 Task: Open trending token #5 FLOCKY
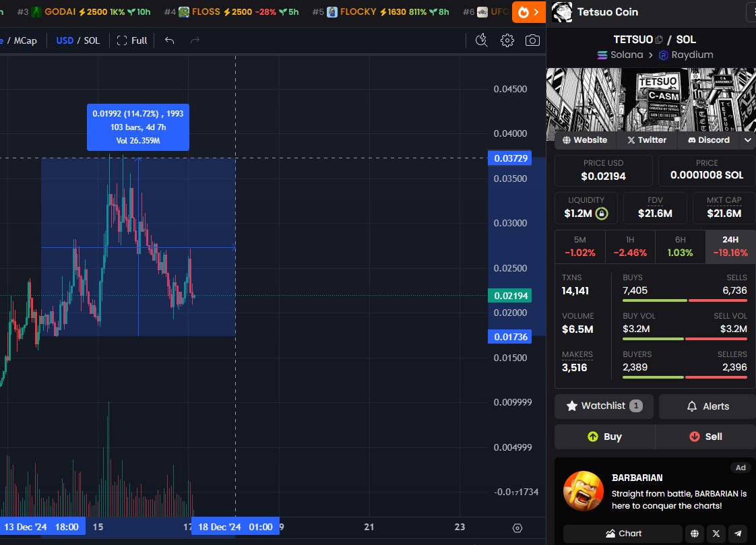381,11
